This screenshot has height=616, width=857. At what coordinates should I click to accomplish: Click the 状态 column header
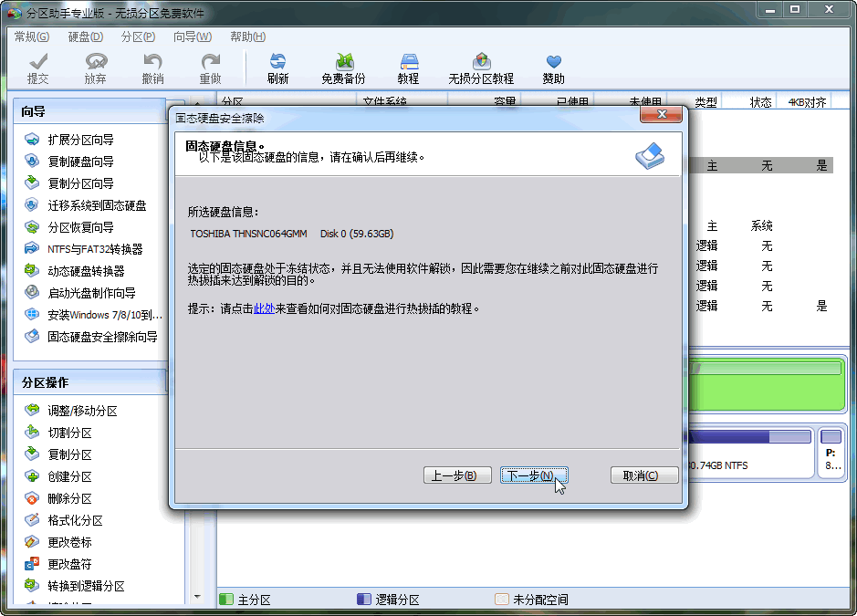click(x=760, y=102)
